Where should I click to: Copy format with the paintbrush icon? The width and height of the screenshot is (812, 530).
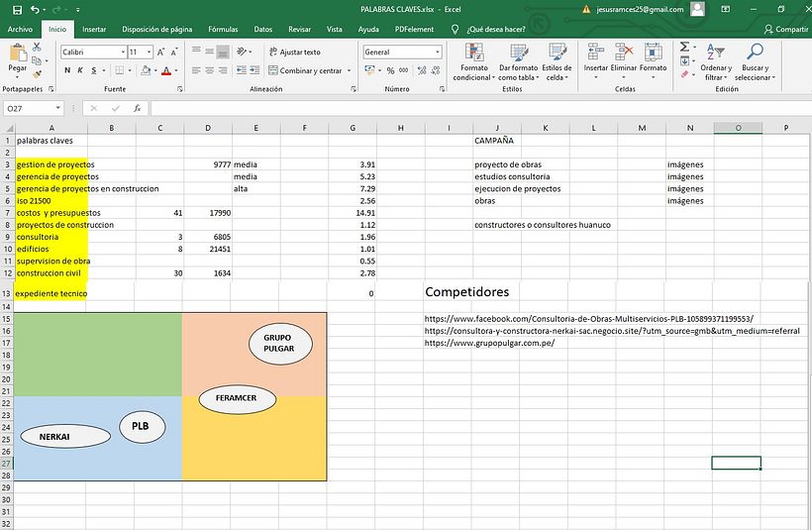pos(37,74)
